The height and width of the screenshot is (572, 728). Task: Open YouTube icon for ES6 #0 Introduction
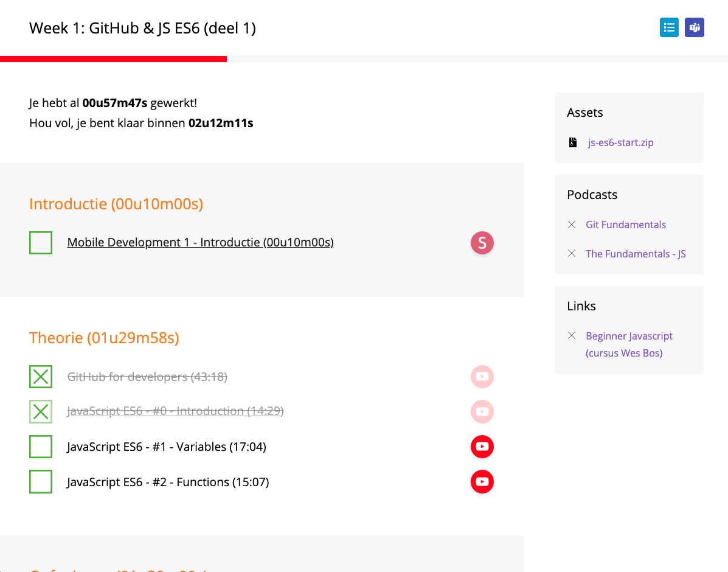tap(482, 412)
